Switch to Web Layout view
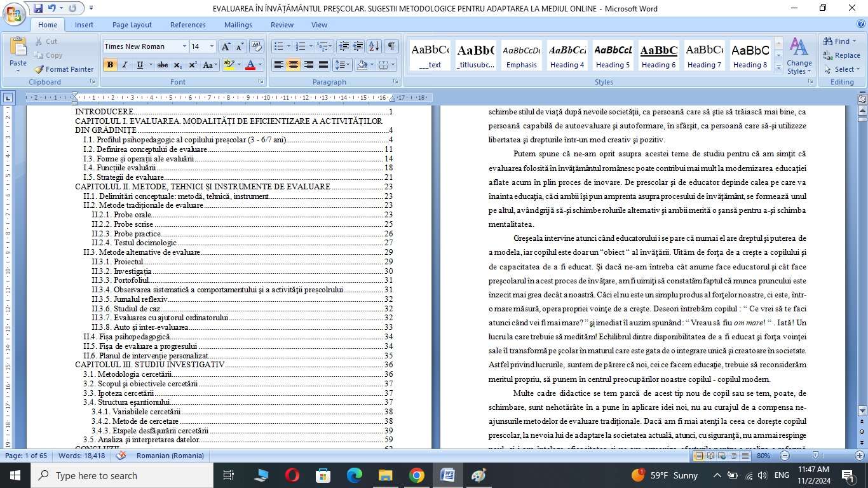 tap(721, 456)
